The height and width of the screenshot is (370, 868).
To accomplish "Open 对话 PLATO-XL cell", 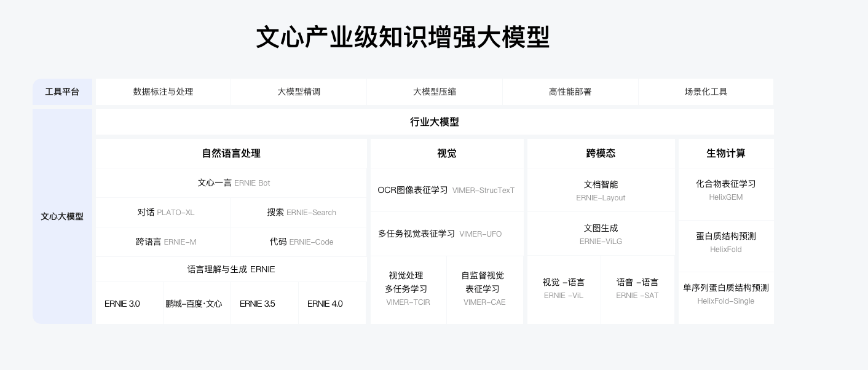I will tap(164, 213).
